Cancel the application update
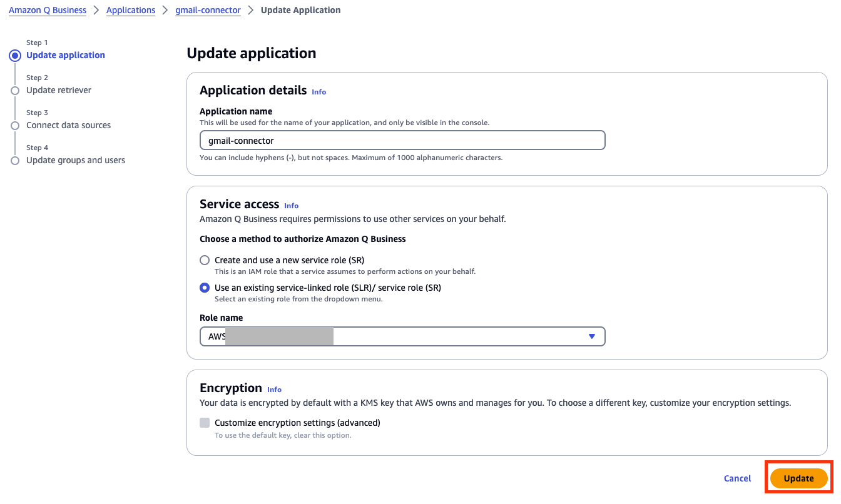The image size is (841, 504). pyautogui.click(x=737, y=478)
